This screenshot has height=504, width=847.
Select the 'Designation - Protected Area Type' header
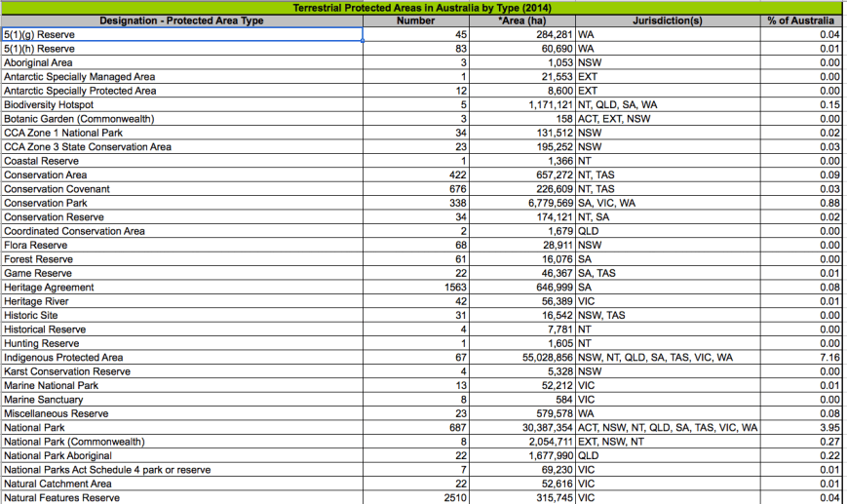pos(181,20)
